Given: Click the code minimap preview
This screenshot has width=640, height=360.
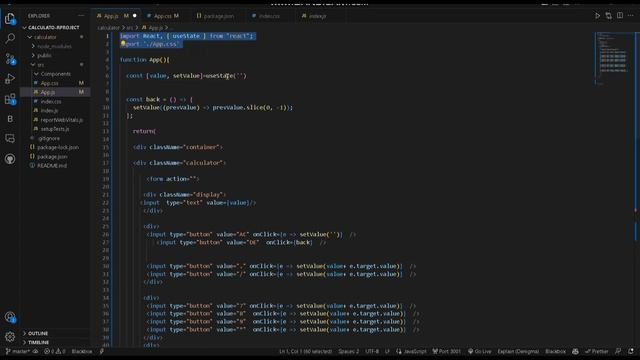Looking at the screenshot, I should (613, 58).
